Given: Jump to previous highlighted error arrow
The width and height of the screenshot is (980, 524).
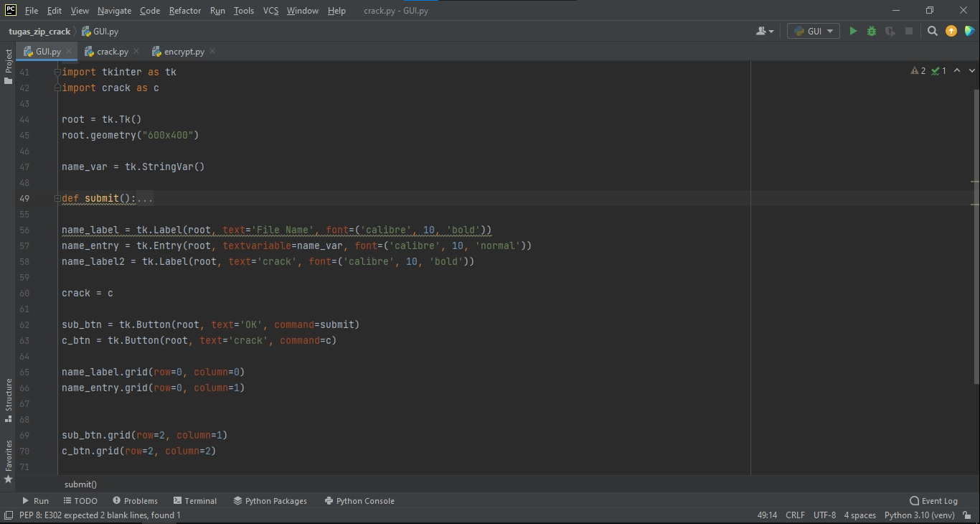Looking at the screenshot, I should [957, 71].
